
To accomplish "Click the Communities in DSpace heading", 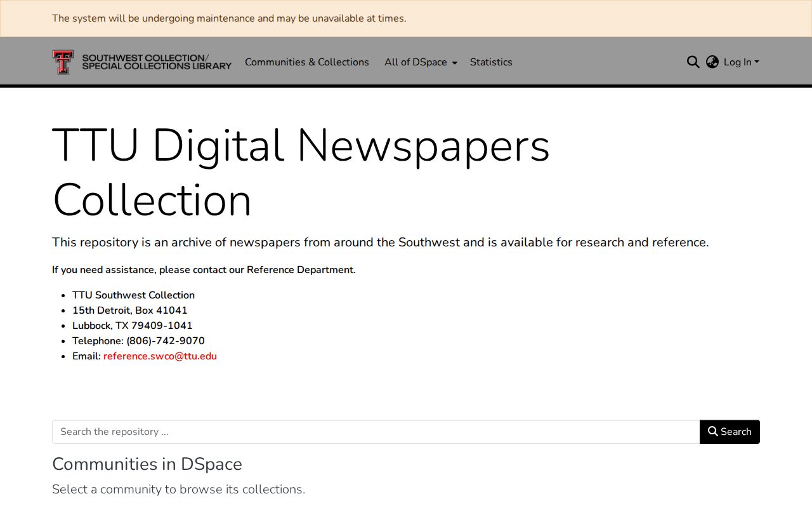I will click(x=147, y=464).
